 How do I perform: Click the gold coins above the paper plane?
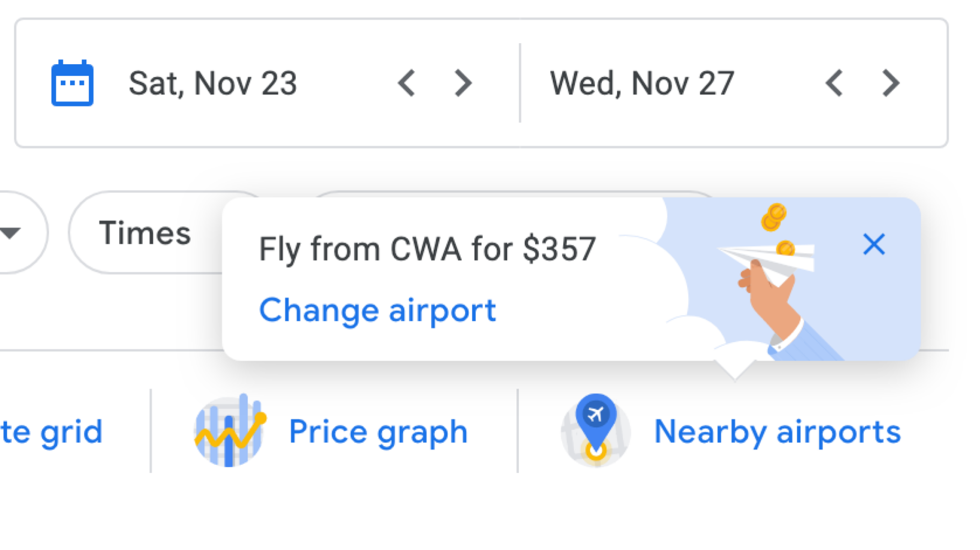coord(774,217)
